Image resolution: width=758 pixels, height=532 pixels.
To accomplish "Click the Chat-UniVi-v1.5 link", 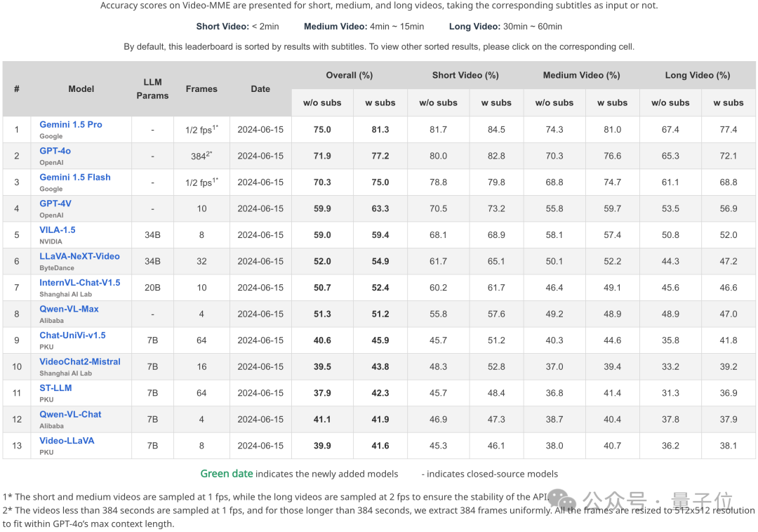I will point(72,335).
